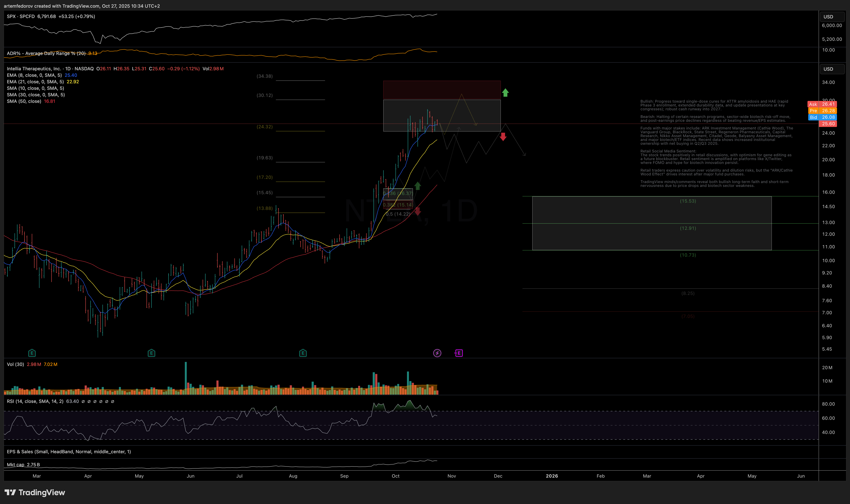
Task: Click the Oct label on the time axis
Action: (x=396, y=476)
